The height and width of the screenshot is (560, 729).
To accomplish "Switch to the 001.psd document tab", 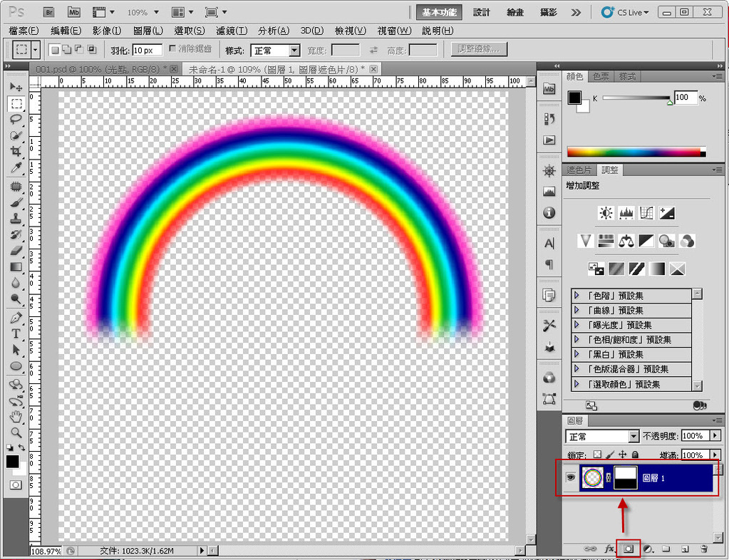I will tap(100, 69).
